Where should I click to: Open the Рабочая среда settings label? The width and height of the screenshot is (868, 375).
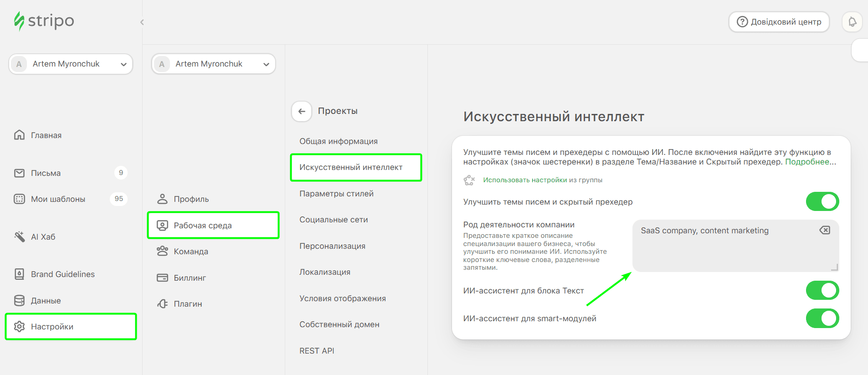pyautogui.click(x=203, y=226)
